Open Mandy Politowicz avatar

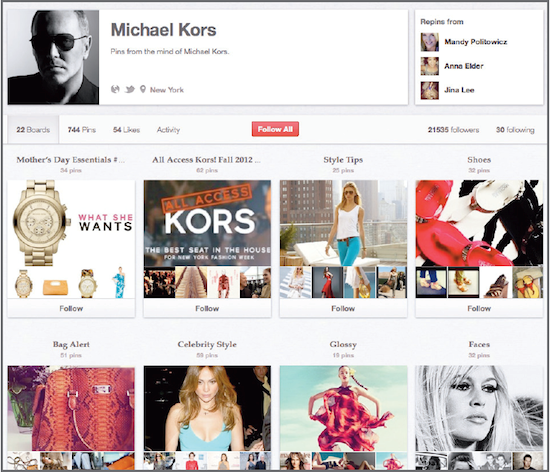[x=430, y=42]
